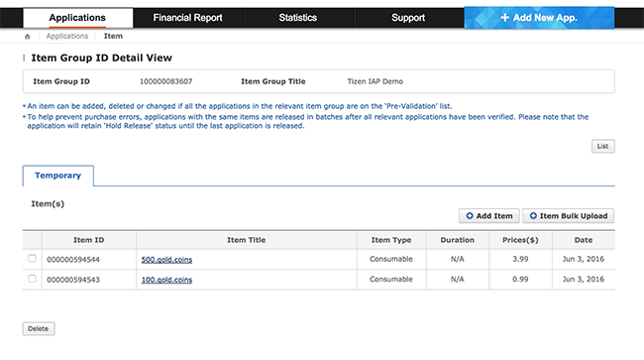Check the box for item 000000594544
Image resolution: width=644 pixels, height=360 pixels.
(x=32, y=259)
